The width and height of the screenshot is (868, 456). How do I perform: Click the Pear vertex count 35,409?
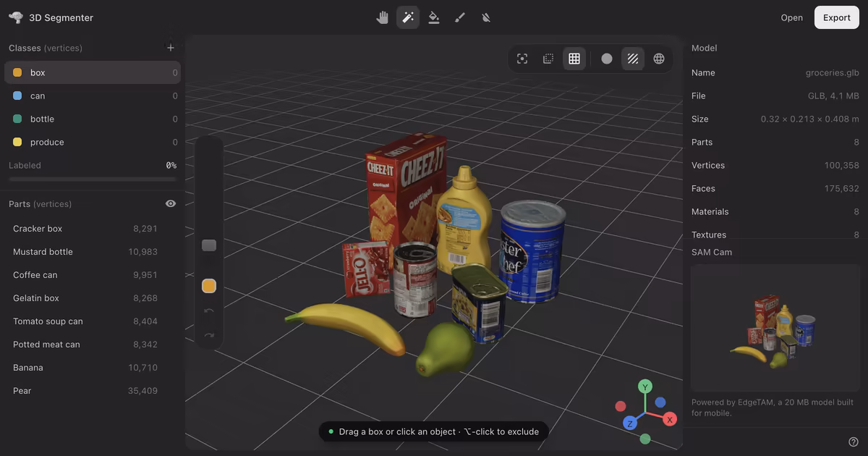[x=142, y=391]
